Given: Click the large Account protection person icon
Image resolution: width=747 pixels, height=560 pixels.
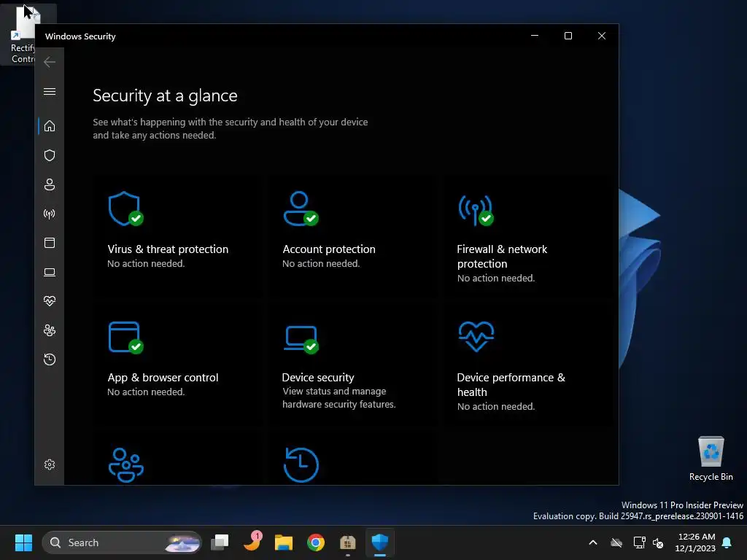Looking at the screenshot, I should (301, 209).
